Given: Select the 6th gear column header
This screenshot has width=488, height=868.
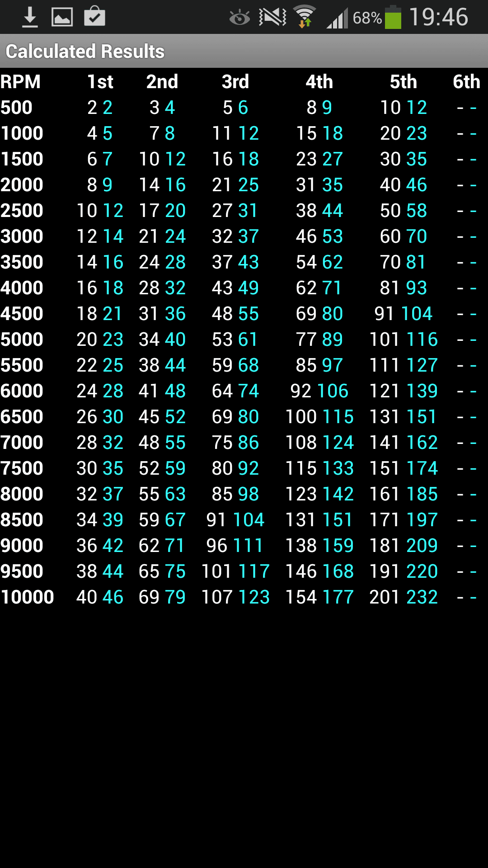Looking at the screenshot, I should pos(467,82).
